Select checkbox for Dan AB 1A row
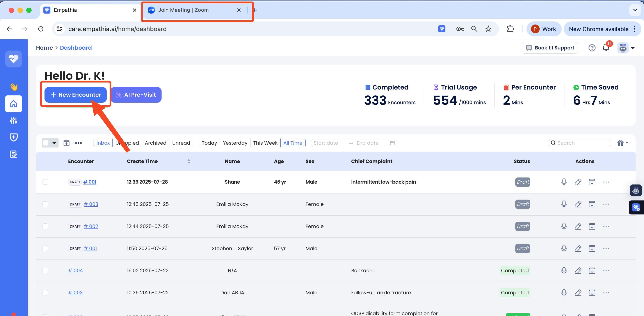Viewport: 644px width, 316px height. point(45,293)
